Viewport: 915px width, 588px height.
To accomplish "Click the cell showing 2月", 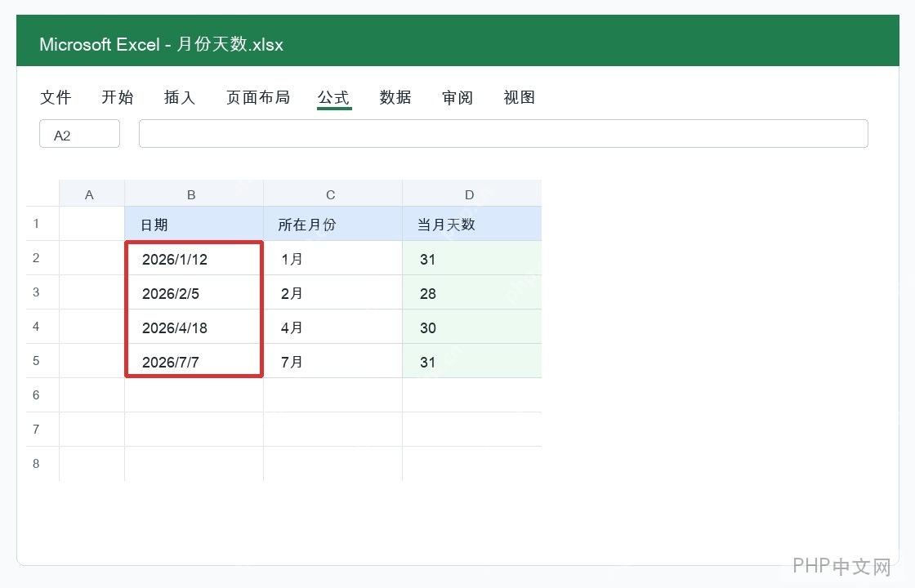I will click(333, 293).
